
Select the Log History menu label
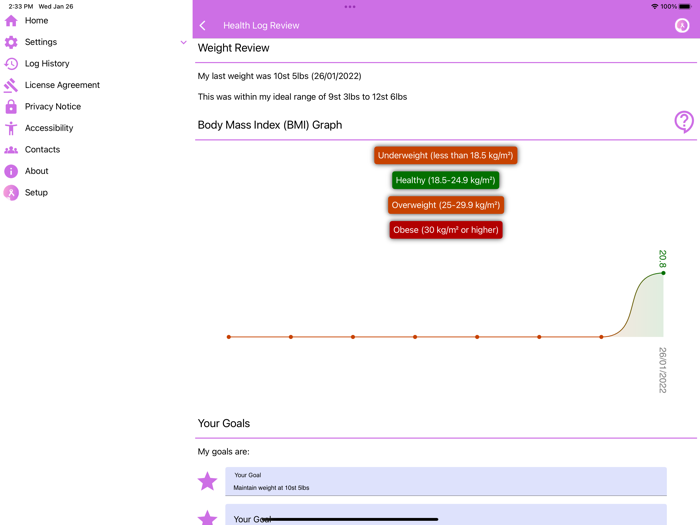47,63
